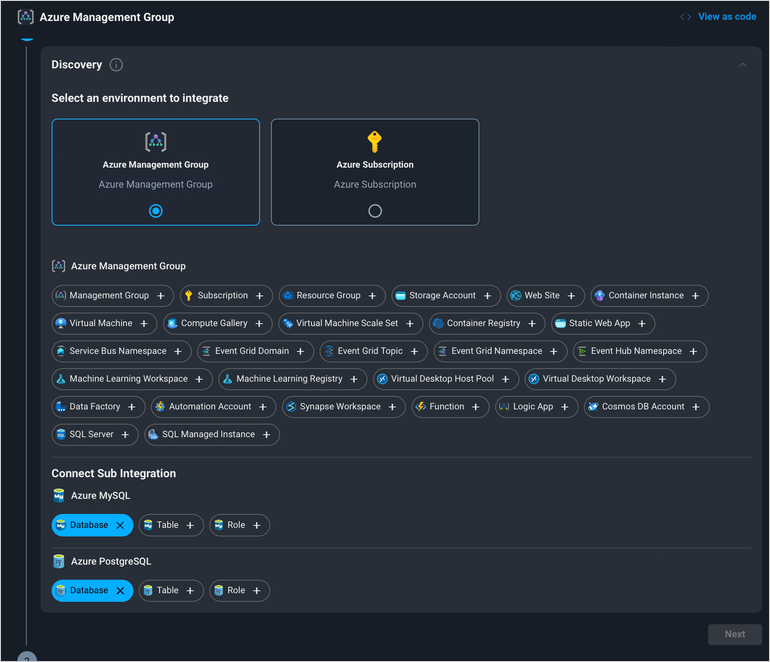This screenshot has height=662, width=770.
Task: Click plus on SQL Managed Instance
Action: coord(267,435)
